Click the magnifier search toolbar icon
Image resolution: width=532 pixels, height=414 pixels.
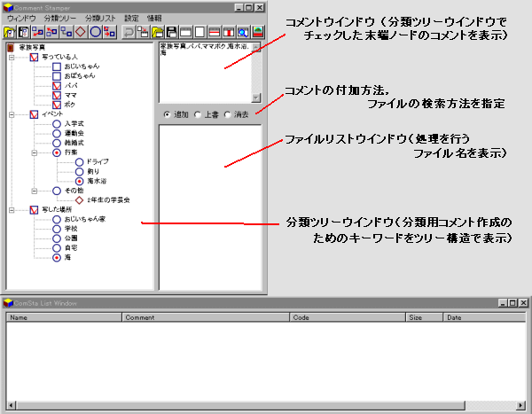241,32
